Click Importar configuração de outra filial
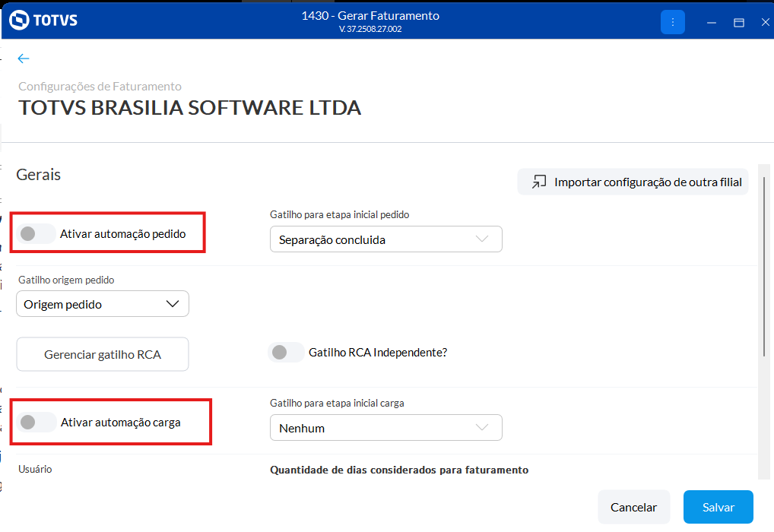This screenshot has height=532, width=774. (x=647, y=182)
